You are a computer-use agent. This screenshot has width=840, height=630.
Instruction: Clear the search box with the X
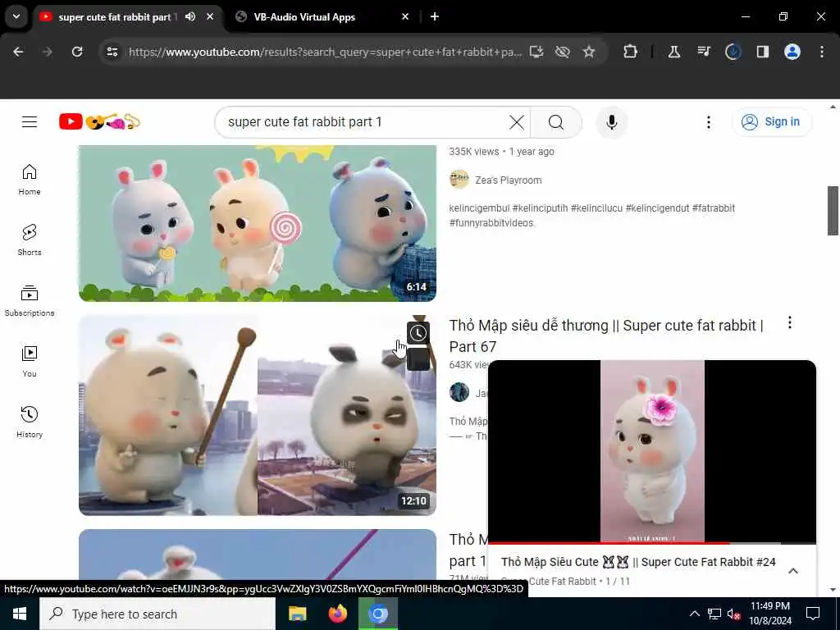[517, 122]
